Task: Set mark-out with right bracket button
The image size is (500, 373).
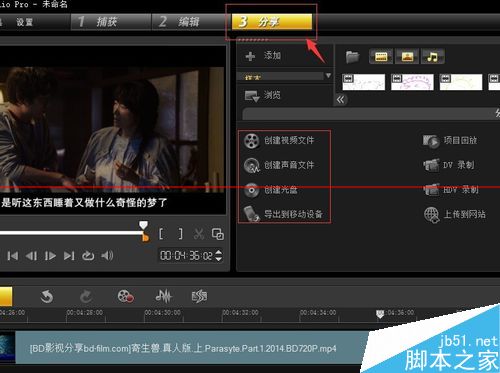Action: click(x=181, y=234)
